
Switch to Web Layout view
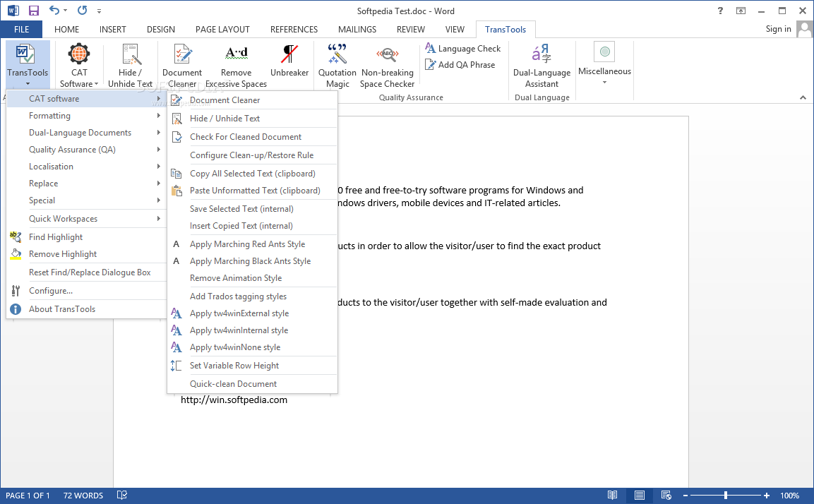(666, 495)
